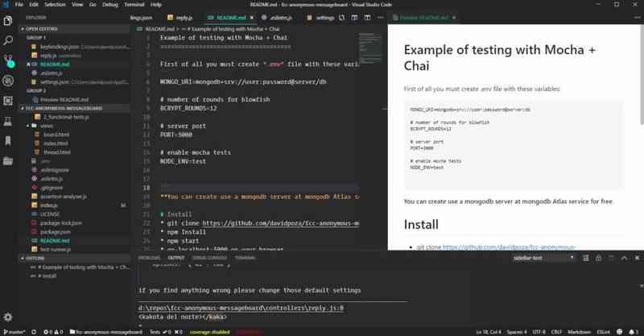
Task: Open the reply.js:8 path link in output
Action: (x=241, y=308)
